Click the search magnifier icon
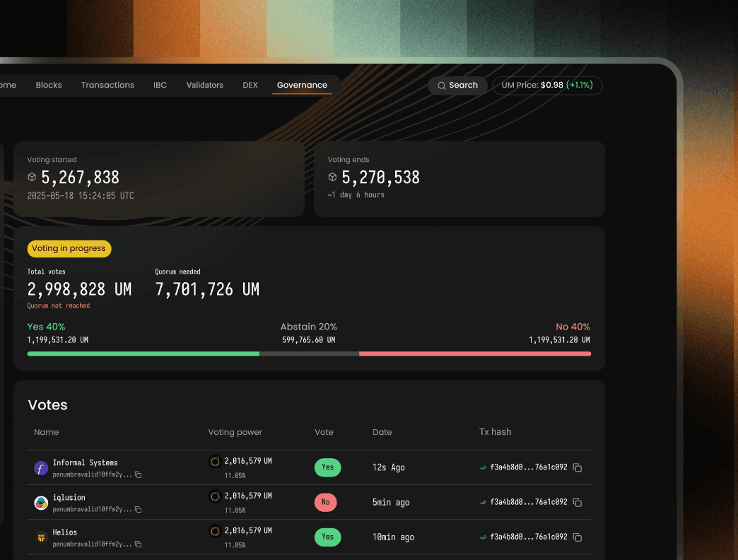This screenshot has width=738, height=560. tap(442, 86)
